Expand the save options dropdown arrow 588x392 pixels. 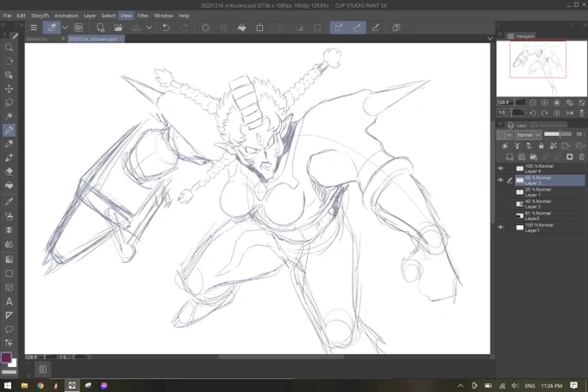click(x=150, y=28)
